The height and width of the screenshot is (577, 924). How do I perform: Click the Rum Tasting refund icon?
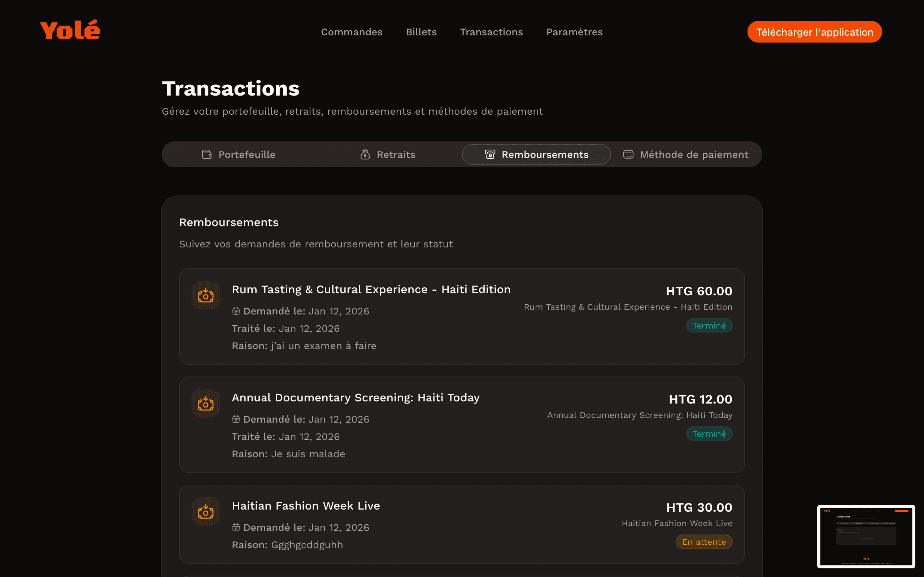(x=205, y=295)
